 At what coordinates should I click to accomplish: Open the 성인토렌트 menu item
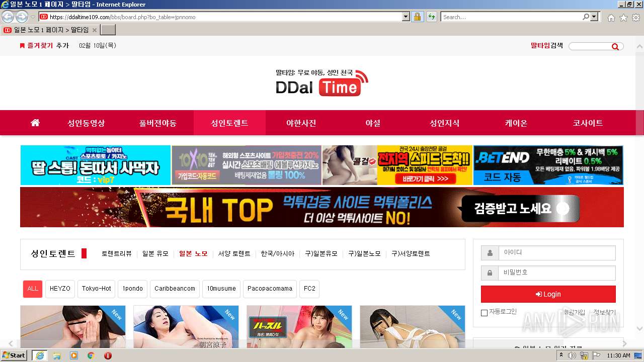[x=229, y=123]
